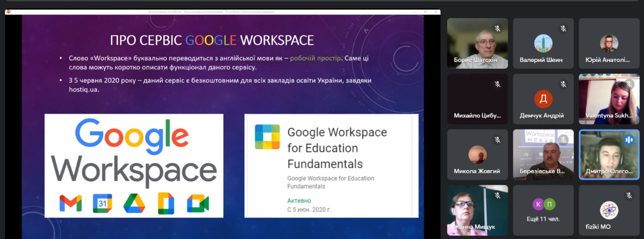Select Valentyna Sukh... video tile
This screenshot has height=239, width=644.
click(x=609, y=99)
